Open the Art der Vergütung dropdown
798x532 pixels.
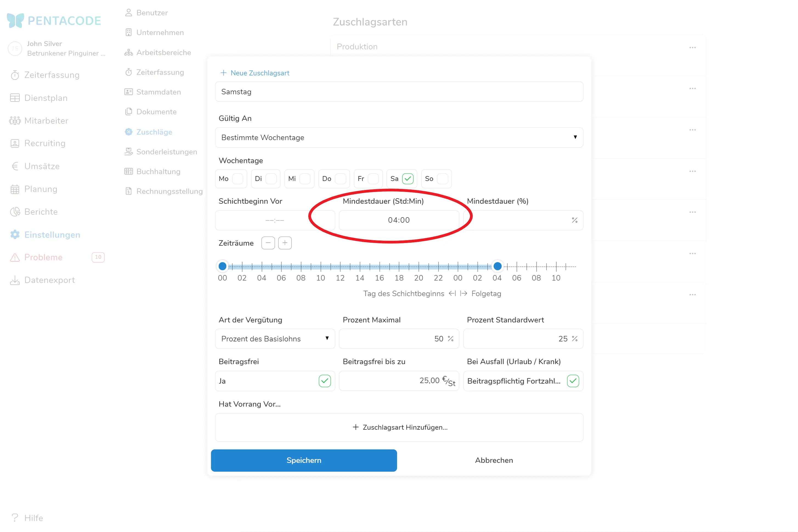[275, 339]
